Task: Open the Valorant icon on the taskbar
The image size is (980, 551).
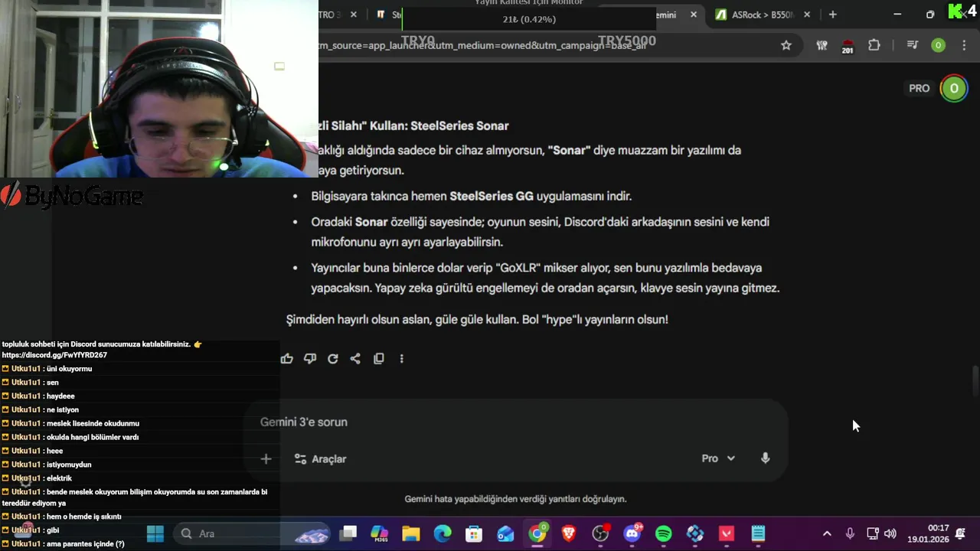Action: pyautogui.click(x=727, y=533)
